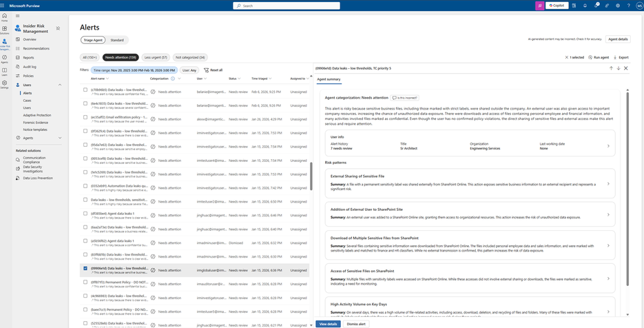Click the View details button
644x328 pixels.
coord(328,324)
